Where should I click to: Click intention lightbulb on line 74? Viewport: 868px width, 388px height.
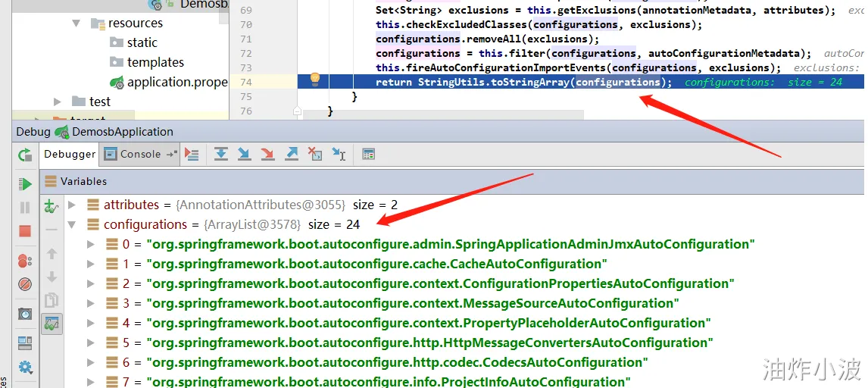pyautogui.click(x=314, y=79)
